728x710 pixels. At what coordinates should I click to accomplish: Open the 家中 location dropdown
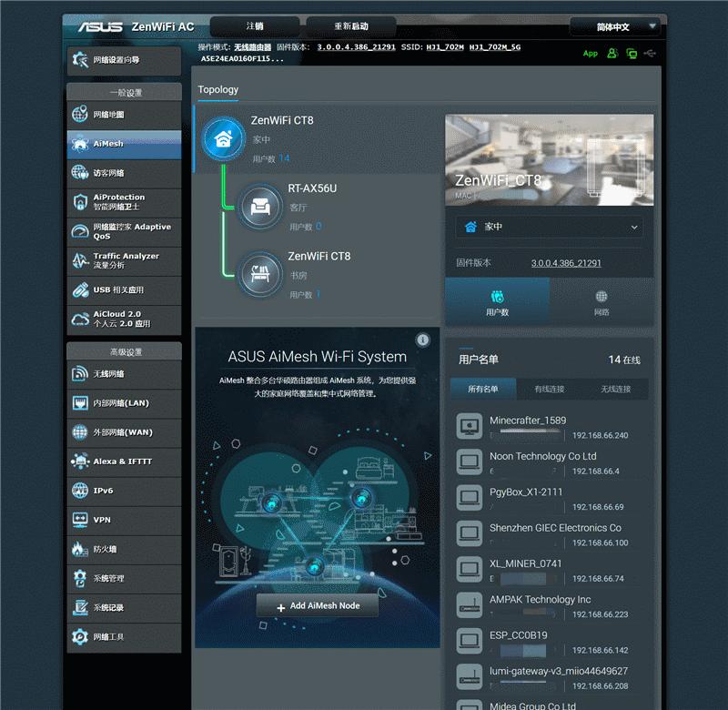[549, 227]
